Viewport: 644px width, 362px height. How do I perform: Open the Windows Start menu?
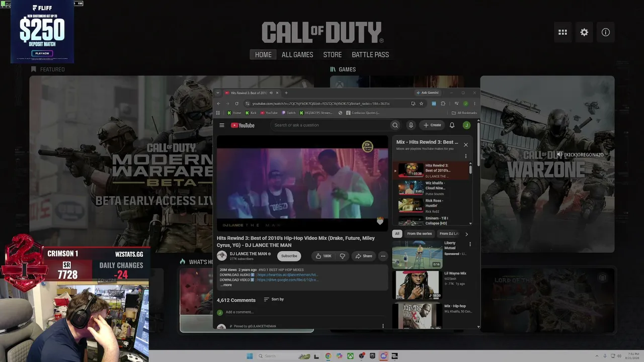point(250,356)
